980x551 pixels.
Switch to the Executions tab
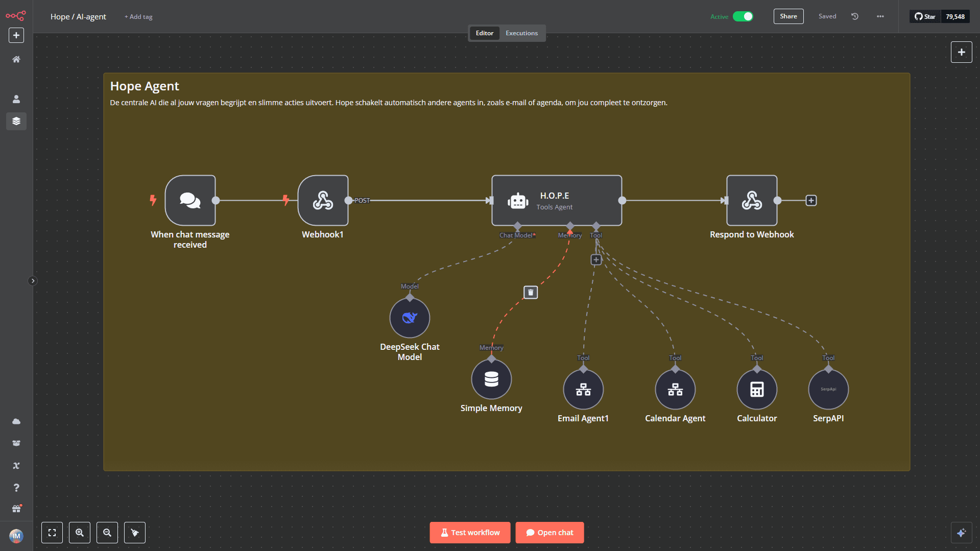point(522,33)
